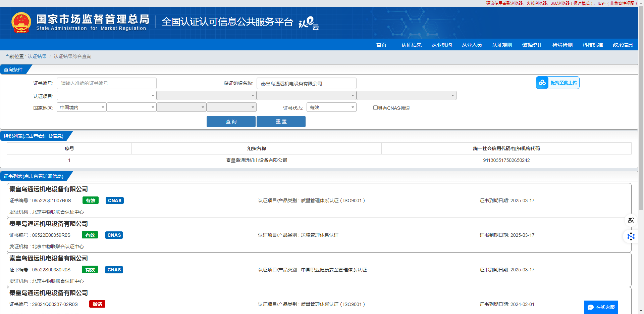Open certificate 06522Q01007R0S details

[x=319, y=200]
